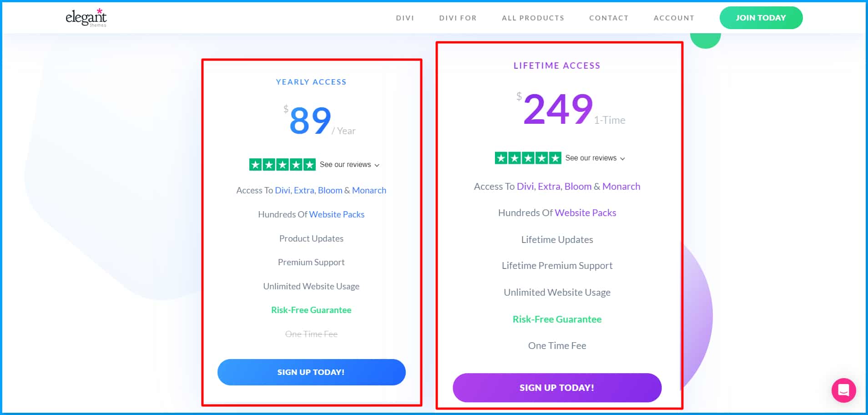
Task: Go to ALL PRODUCTS in navigation
Action: tap(533, 18)
